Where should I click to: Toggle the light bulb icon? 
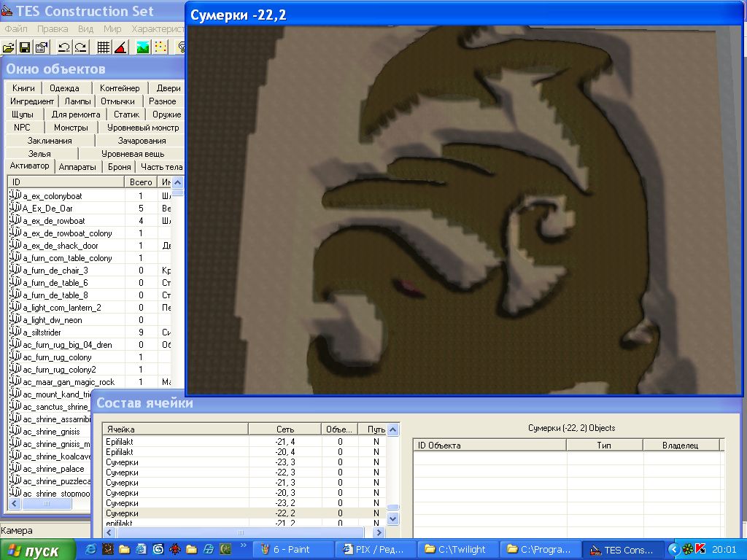181,47
